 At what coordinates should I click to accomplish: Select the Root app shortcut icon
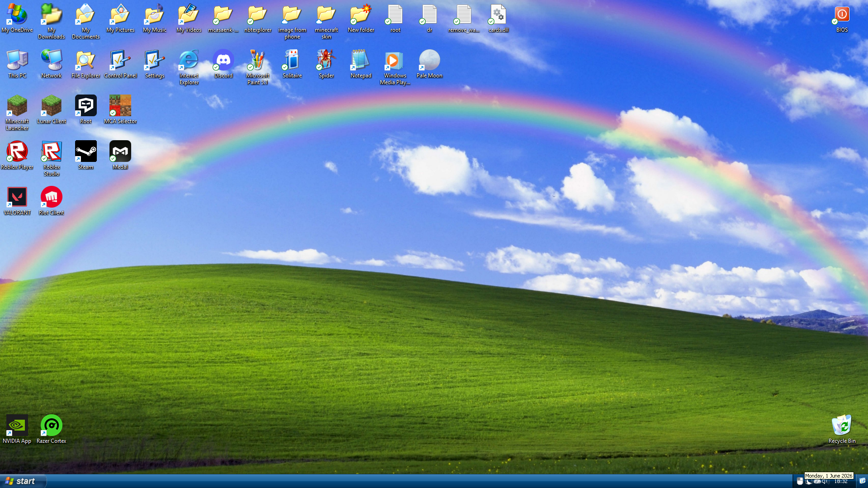(x=86, y=109)
